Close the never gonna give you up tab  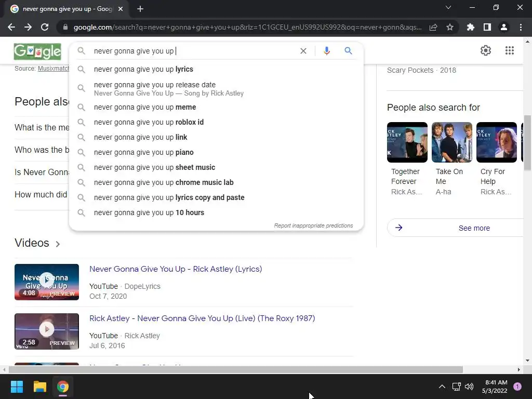coord(120,9)
